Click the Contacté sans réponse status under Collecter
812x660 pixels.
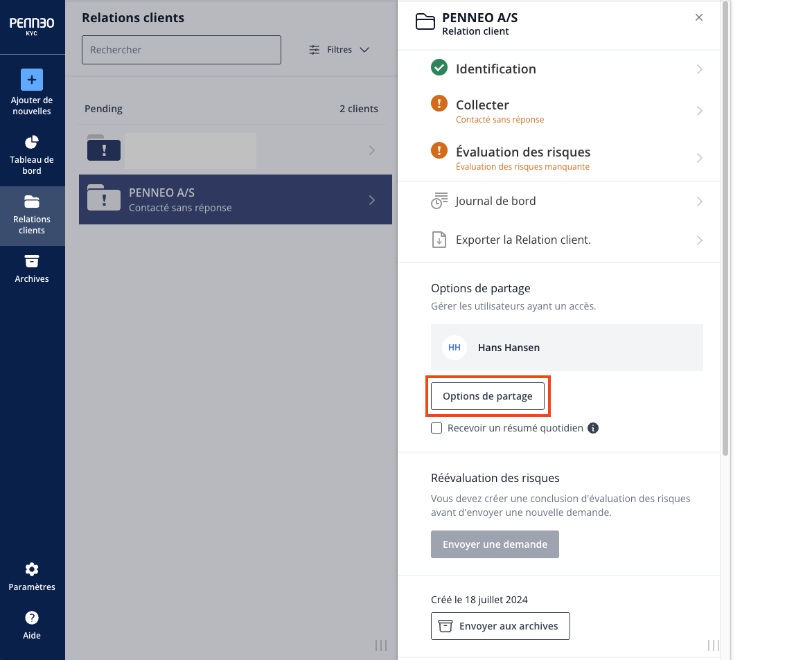tap(500, 120)
